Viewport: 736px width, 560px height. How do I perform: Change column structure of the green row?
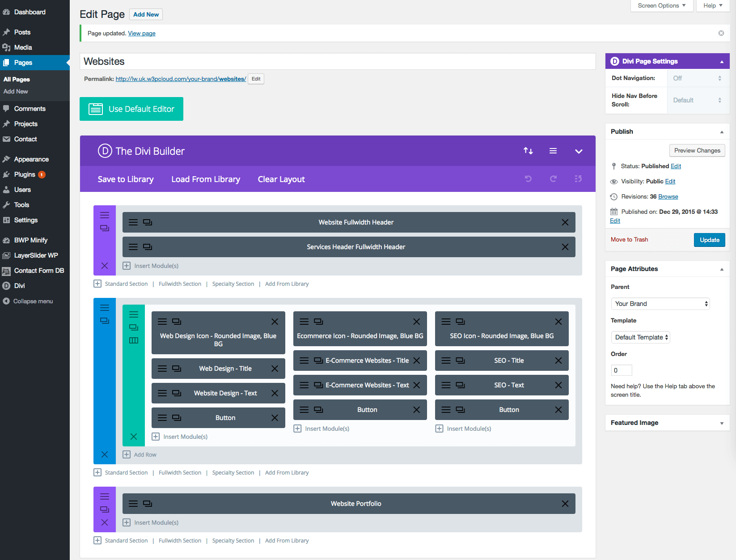click(x=134, y=340)
